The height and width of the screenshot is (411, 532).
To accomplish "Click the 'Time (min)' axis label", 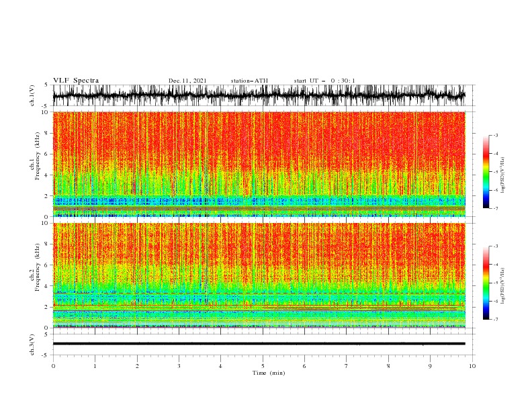I will 269,373.
